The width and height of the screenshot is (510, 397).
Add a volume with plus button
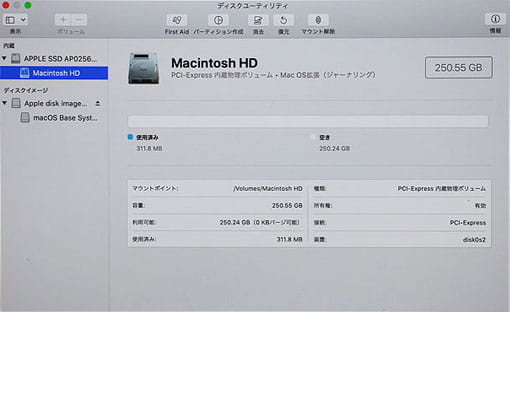tap(63, 20)
